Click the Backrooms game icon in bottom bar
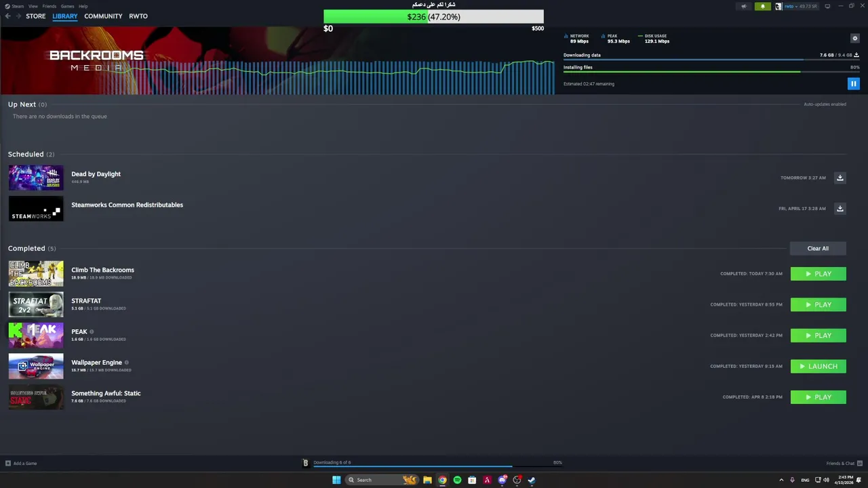 click(x=305, y=463)
